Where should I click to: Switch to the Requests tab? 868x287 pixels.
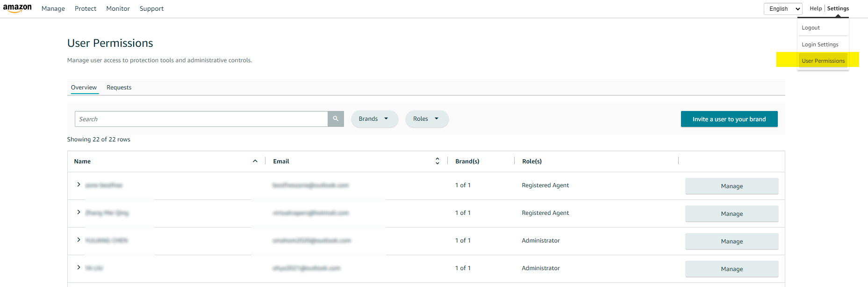coord(119,88)
